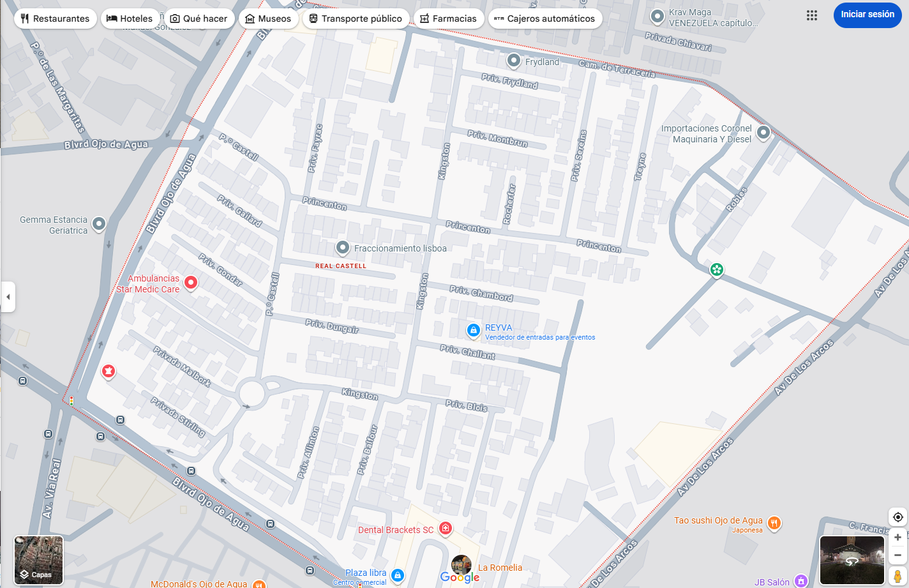Filter by Restaurantes chip
Viewport: 909px width, 588px height.
pos(56,19)
